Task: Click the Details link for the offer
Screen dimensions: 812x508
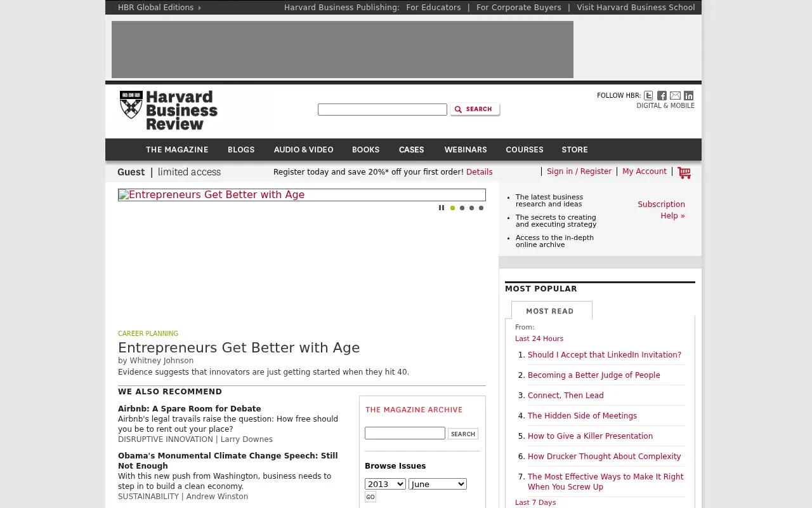Action: pos(479,172)
